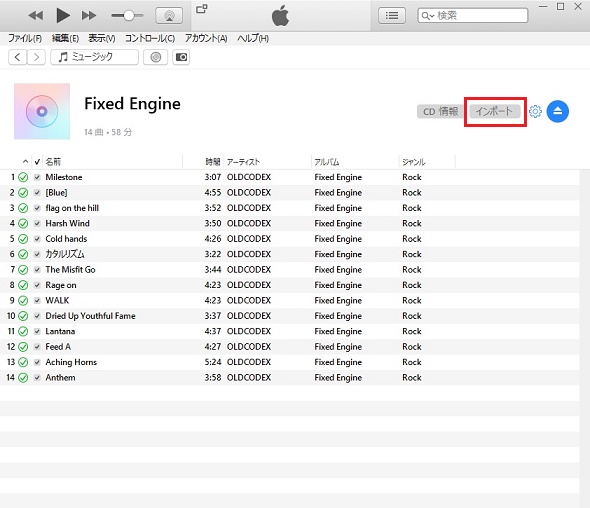Click the Fixed Engine album artwork

pos(42,111)
